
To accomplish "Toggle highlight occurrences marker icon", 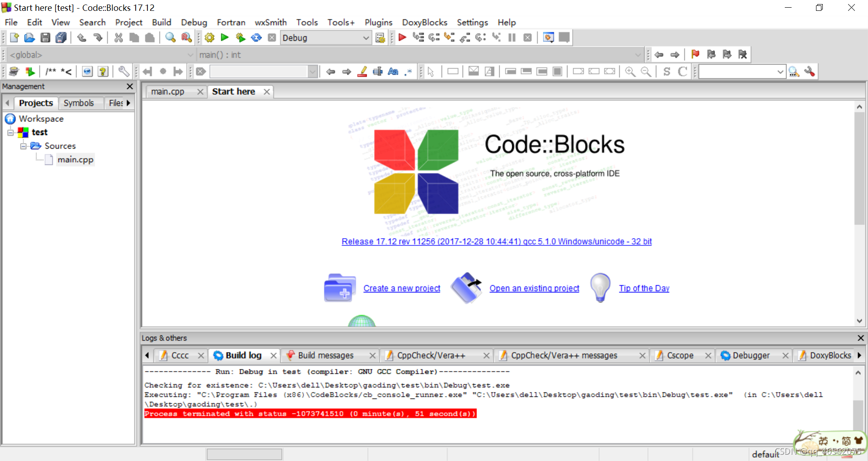I will click(x=362, y=71).
